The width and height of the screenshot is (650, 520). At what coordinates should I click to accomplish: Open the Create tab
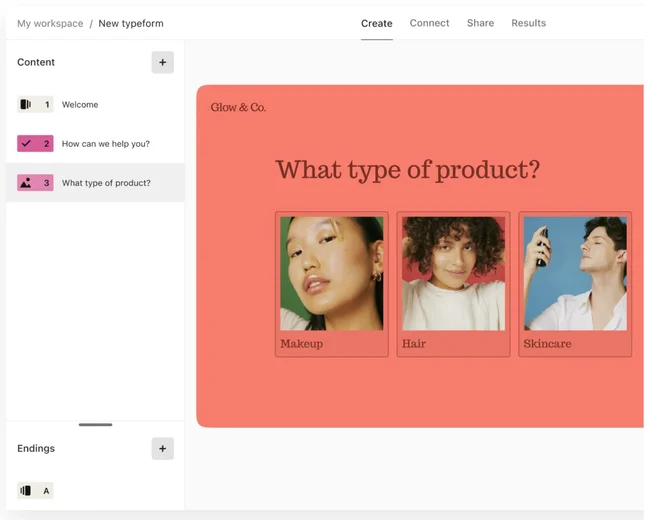[377, 23]
